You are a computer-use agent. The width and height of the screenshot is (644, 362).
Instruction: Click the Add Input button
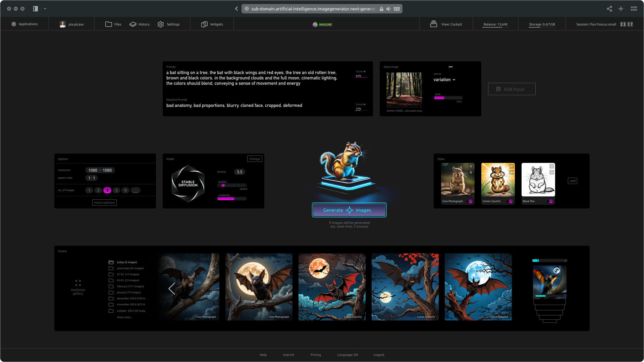tap(512, 89)
